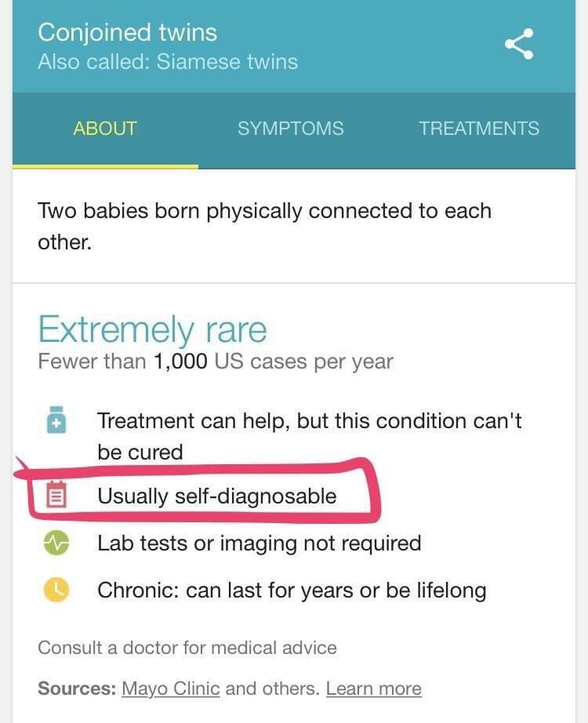Click 'Lab tests or imaging not required'

tap(259, 543)
